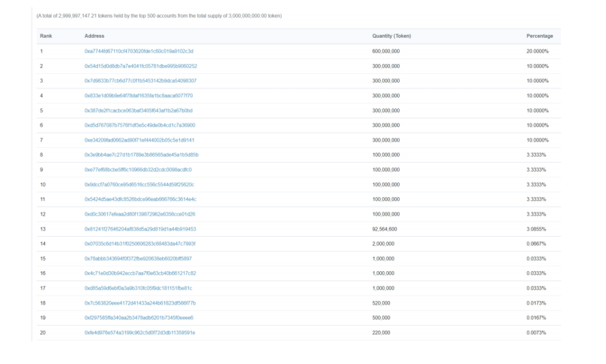The height and width of the screenshot is (364, 606).
Task: Open rank 18 address 0x7c563820 link
Action: tap(140, 303)
